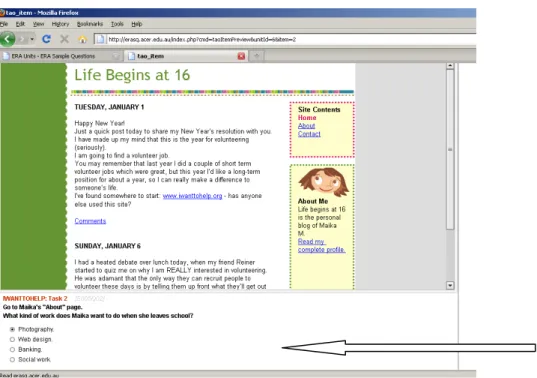Click the vertical scrollbar thumb

[450, 150]
